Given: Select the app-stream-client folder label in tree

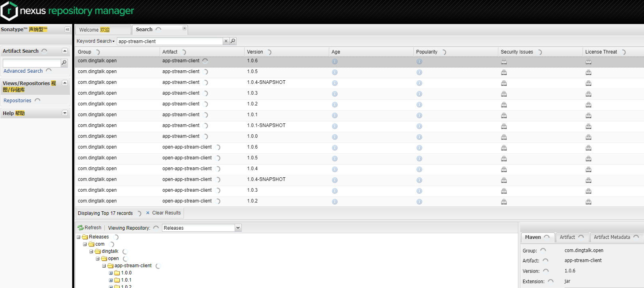Looking at the screenshot, I should click(x=133, y=266).
